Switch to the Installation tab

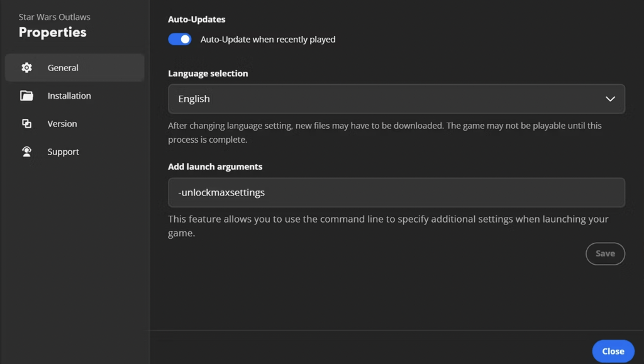pyautogui.click(x=69, y=96)
